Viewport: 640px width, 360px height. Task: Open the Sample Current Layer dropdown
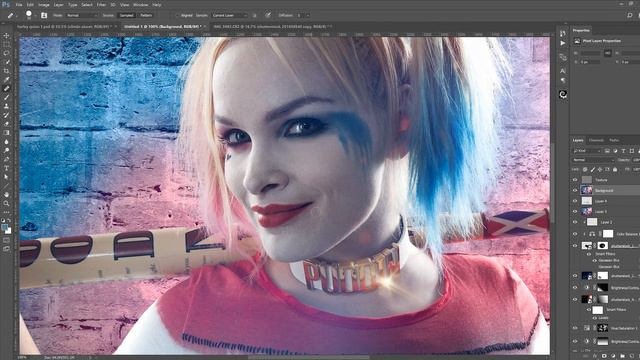pyautogui.click(x=229, y=15)
